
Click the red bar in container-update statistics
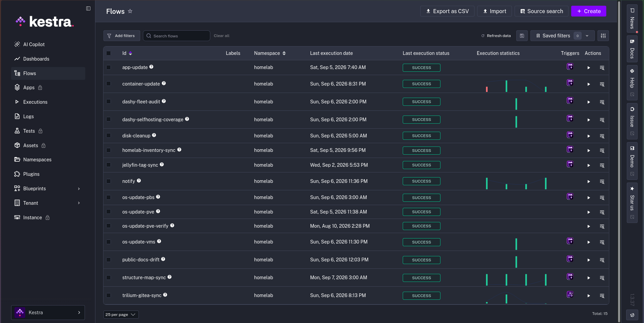[487, 89]
